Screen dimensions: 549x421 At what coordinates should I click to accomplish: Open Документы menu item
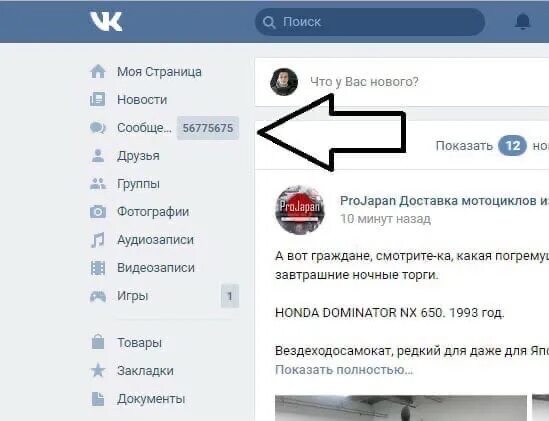pyautogui.click(x=151, y=399)
